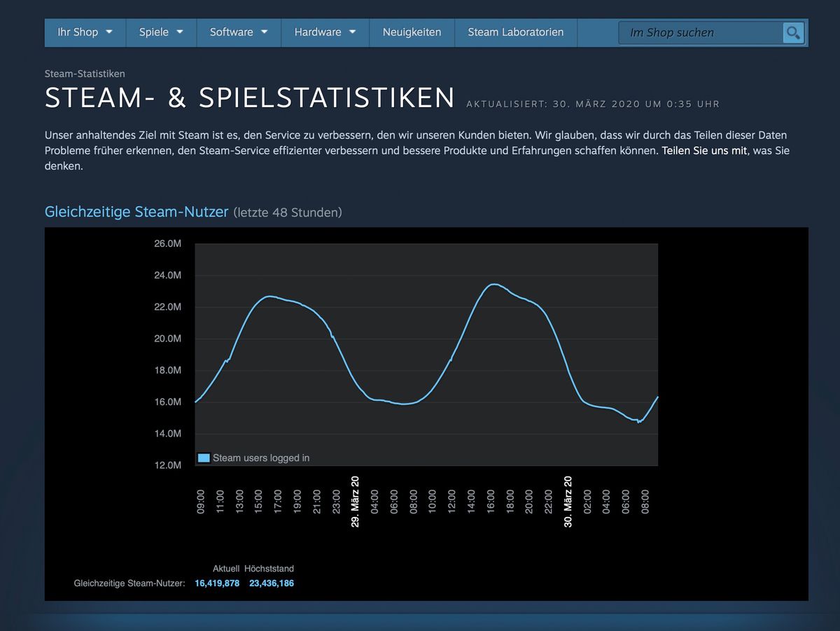
Task: Expand the Hardware dropdown arrow
Action: point(351,32)
